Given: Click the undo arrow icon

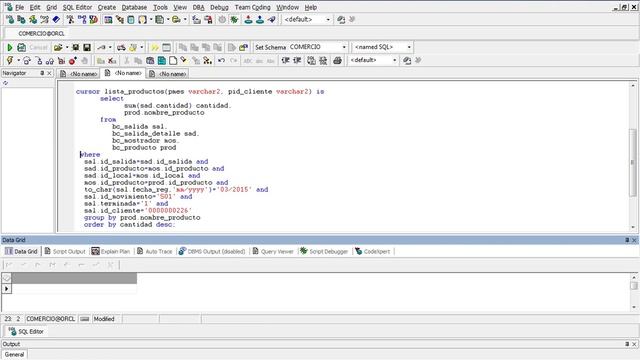Looking at the screenshot, I should click(221, 60).
